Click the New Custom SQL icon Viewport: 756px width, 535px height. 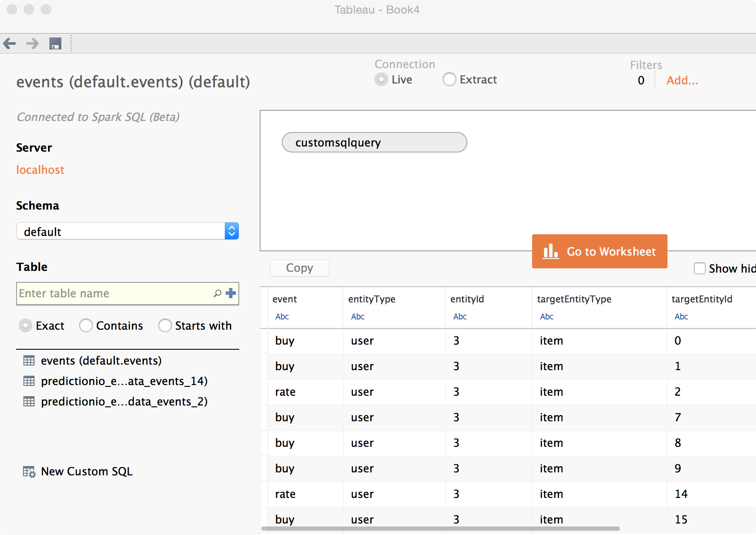29,472
